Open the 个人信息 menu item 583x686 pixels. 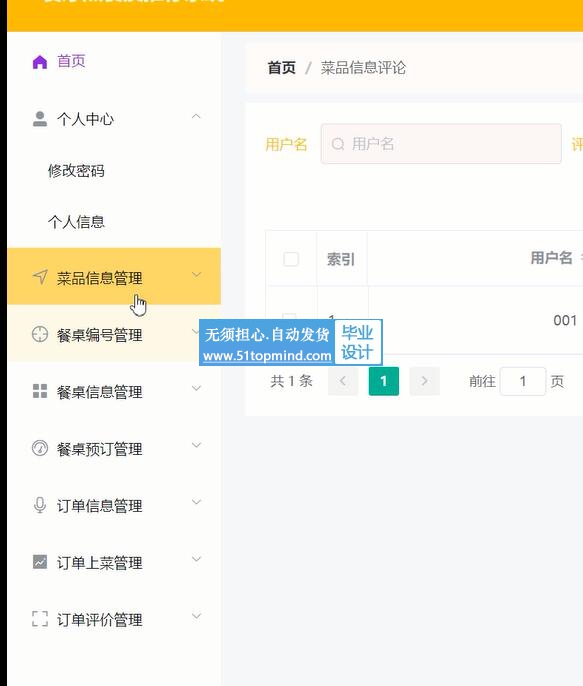76,222
